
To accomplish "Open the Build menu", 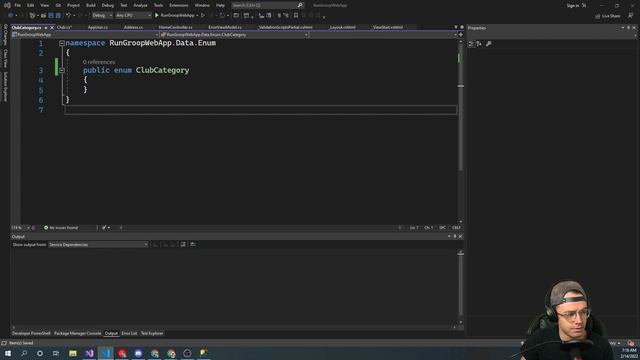I will 91,5.
